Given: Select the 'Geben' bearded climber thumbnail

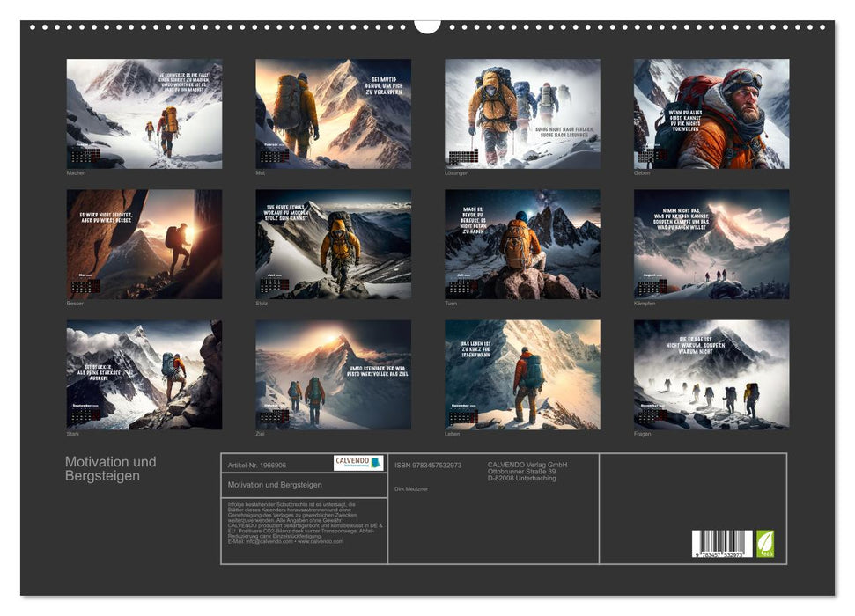Looking at the screenshot, I should click(711, 114).
